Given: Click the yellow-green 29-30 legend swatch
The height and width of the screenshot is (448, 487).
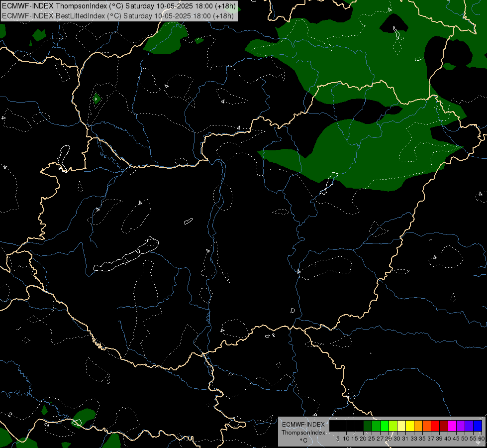Looking at the screenshot, I should (393, 426).
